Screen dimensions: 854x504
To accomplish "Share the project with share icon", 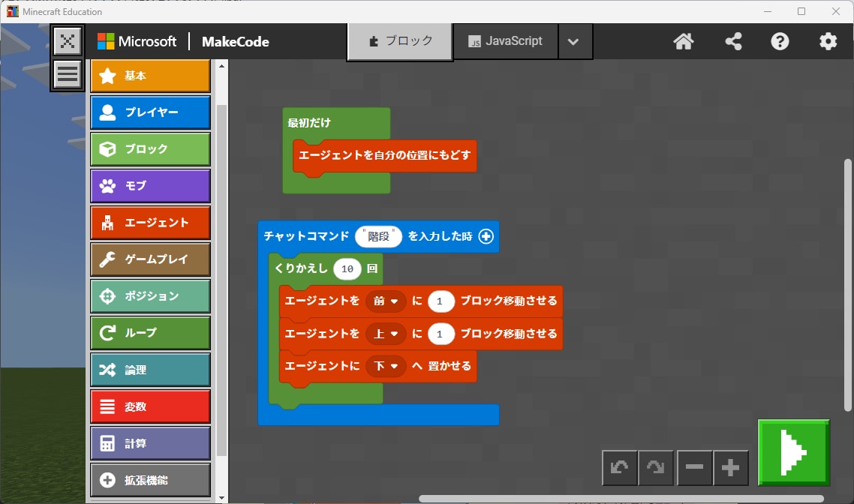I will click(733, 41).
